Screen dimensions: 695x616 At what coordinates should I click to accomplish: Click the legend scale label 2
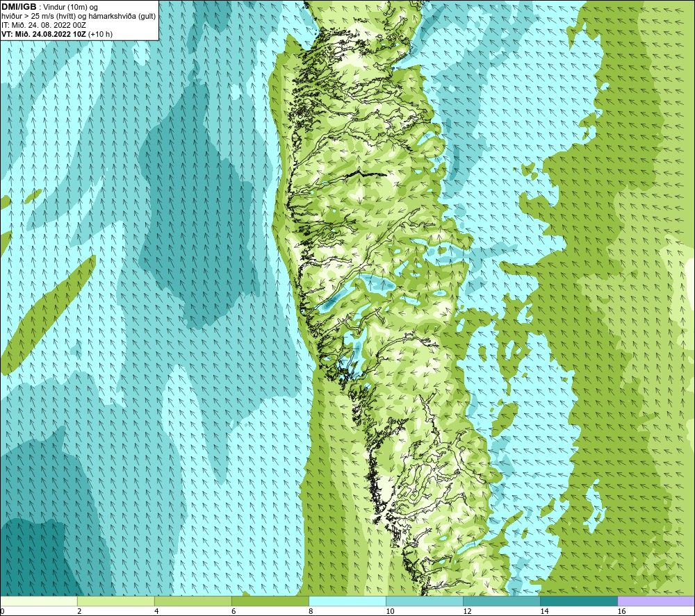point(79,611)
